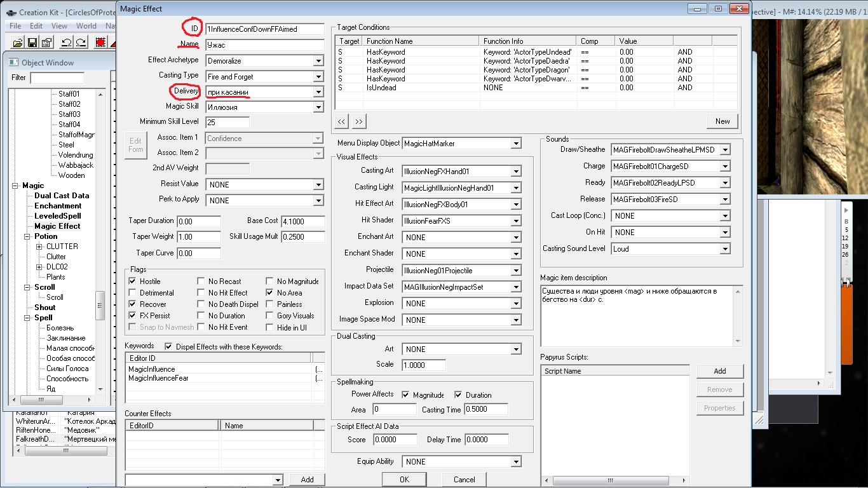Open the File menu

pos(15,26)
